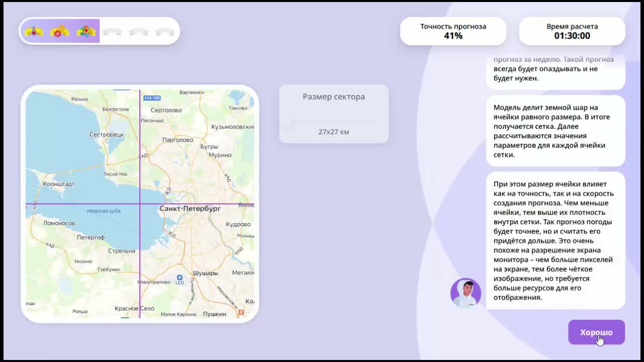The width and height of the screenshot is (644, 362).
Task: Click the first locked gray badge
Action: [x=112, y=32]
